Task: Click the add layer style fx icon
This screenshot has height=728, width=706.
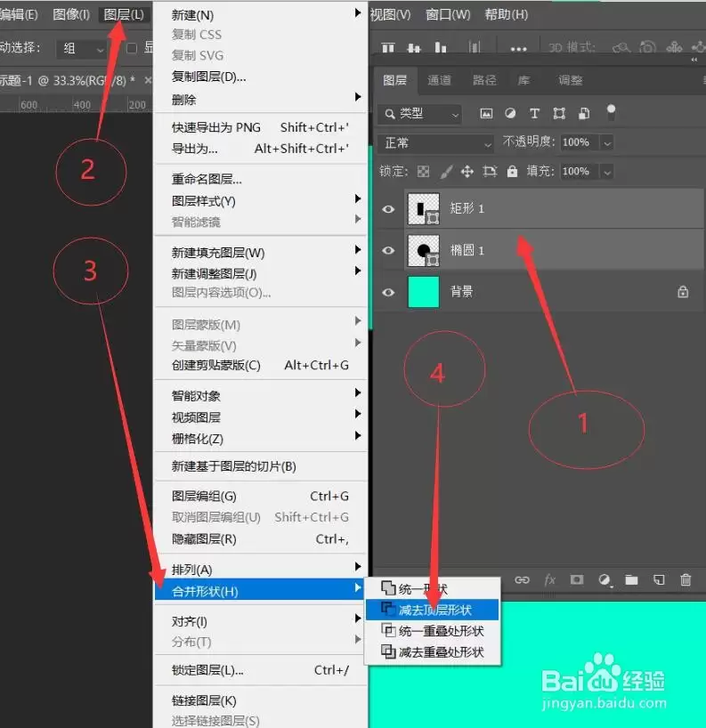Action: pos(549,579)
